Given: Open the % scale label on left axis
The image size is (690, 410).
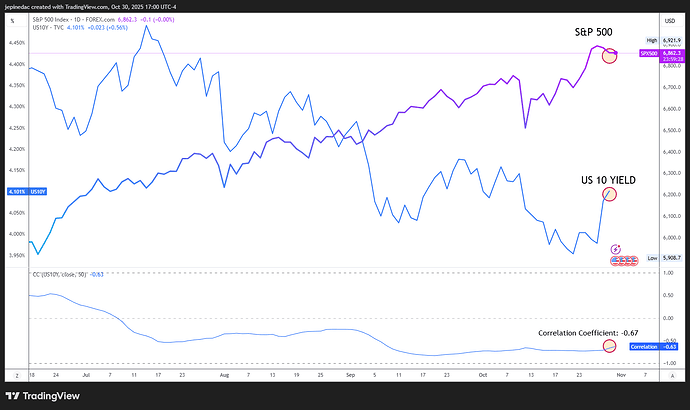Looking at the screenshot, I should click(x=12, y=19).
